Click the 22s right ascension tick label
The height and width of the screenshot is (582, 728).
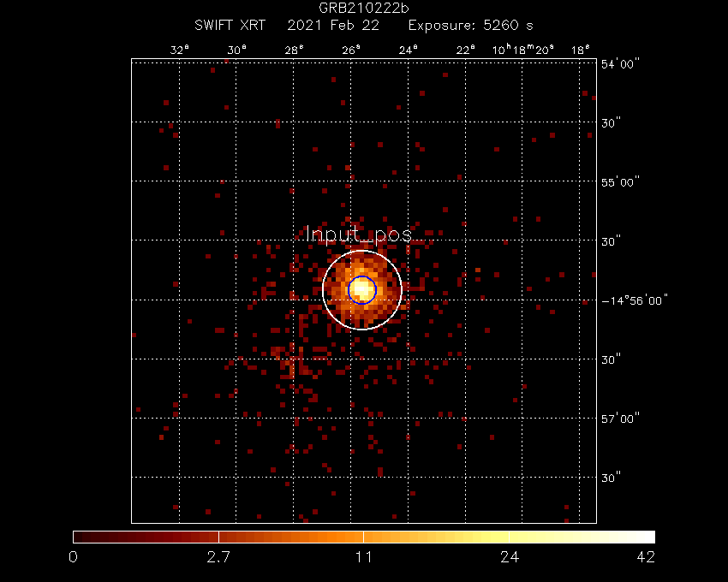tap(466, 50)
